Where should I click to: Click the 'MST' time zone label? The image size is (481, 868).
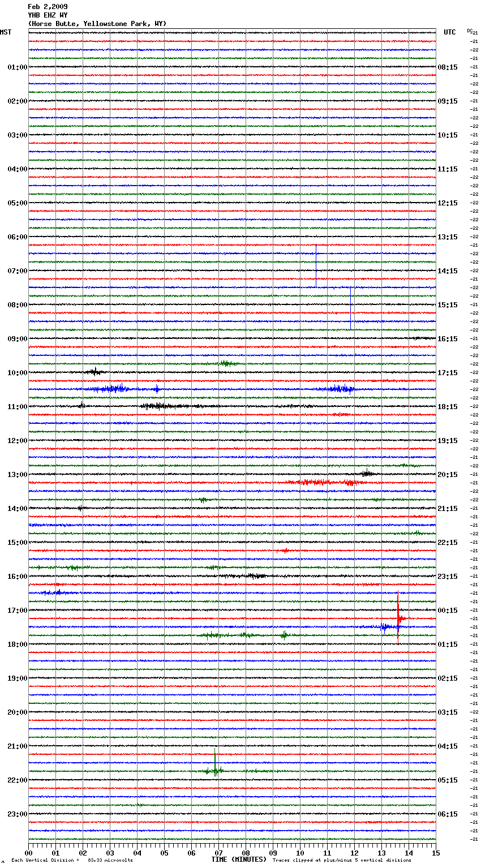6,32
